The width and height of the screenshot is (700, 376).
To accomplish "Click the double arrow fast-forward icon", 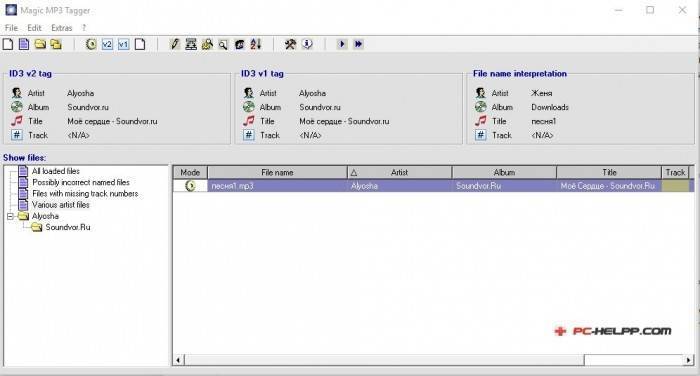I will 358,44.
